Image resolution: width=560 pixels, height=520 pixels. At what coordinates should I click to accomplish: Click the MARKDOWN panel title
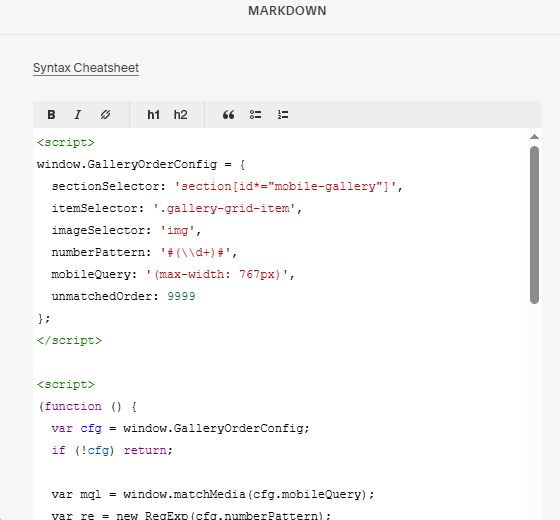pos(287,11)
